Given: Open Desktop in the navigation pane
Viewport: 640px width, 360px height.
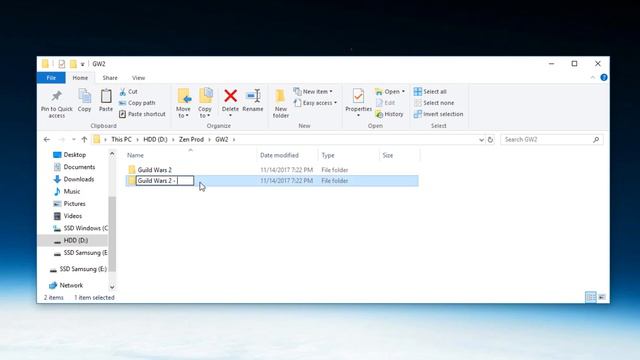Looking at the screenshot, I should [70, 155].
